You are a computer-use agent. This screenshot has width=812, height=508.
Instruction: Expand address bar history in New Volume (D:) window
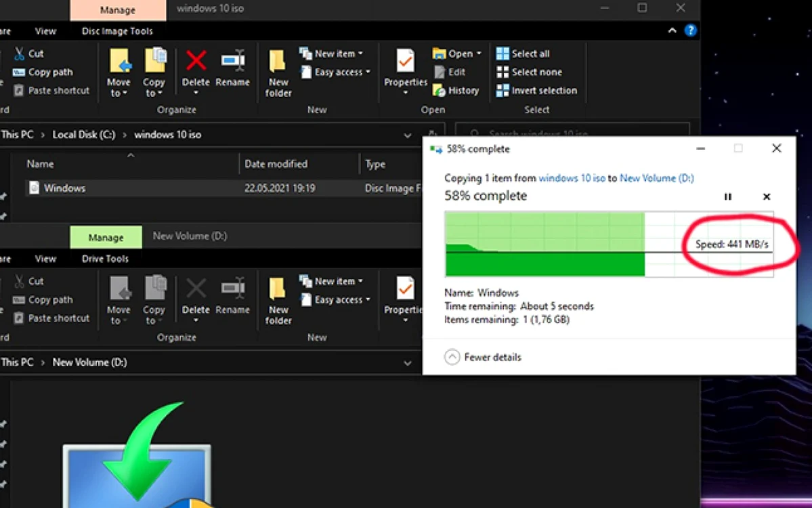[408, 363]
